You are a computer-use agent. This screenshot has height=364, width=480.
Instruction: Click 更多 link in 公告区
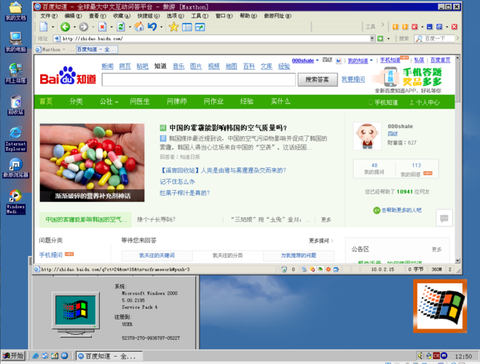click(x=437, y=249)
